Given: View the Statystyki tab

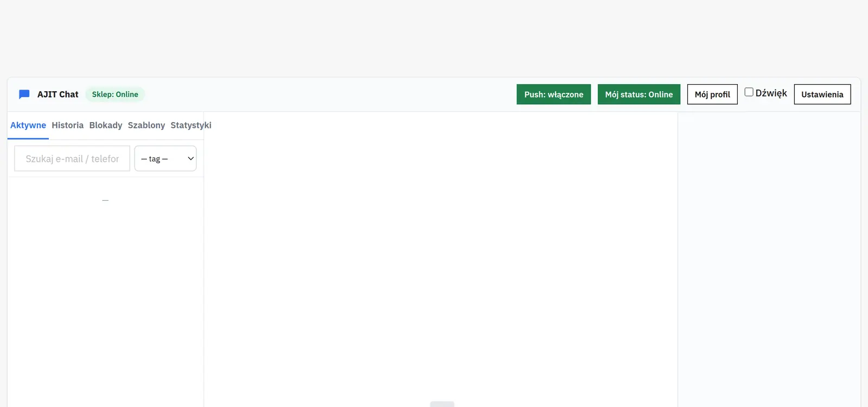Looking at the screenshot, I should pyautogui.click(x=191, y=125).
